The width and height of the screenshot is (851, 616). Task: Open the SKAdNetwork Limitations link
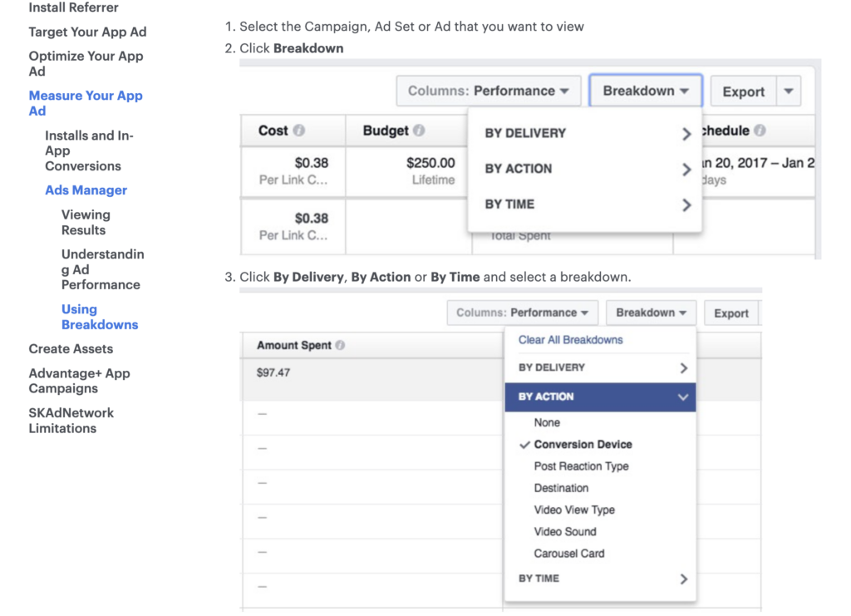71,421
